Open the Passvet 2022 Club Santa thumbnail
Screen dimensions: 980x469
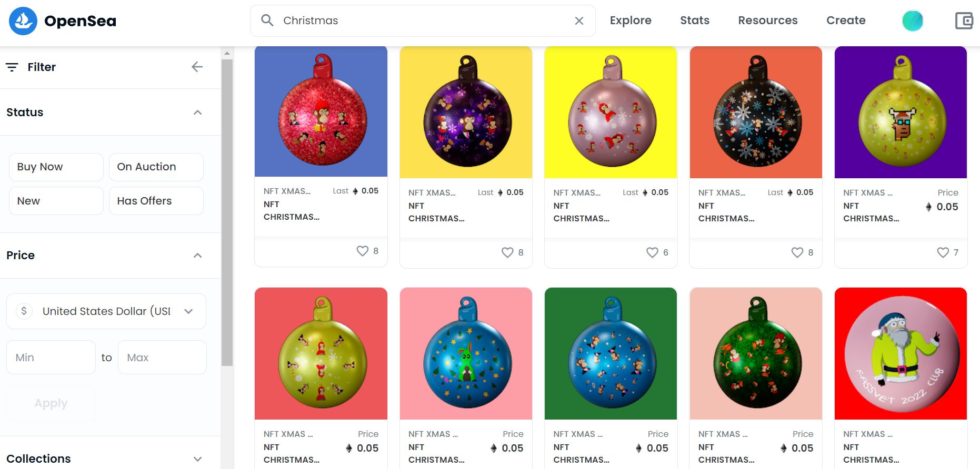pos(901,353)
